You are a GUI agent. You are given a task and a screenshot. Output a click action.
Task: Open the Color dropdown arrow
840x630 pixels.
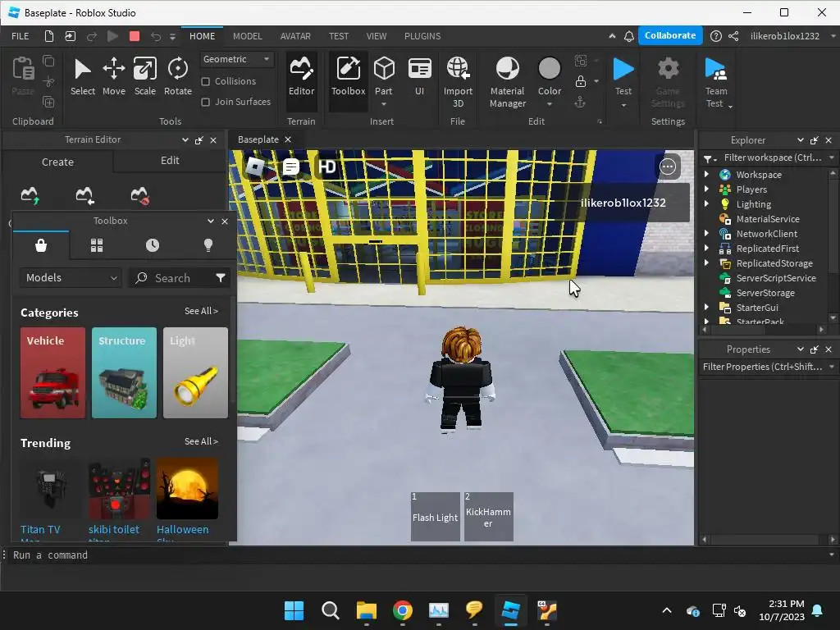[x=549, y=104]
